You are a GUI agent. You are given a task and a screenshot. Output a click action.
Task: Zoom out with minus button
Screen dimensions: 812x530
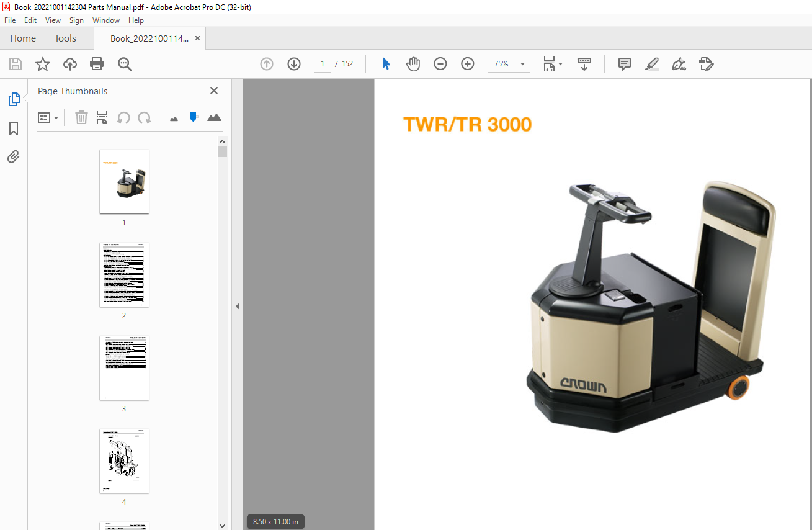click(440, 64)
